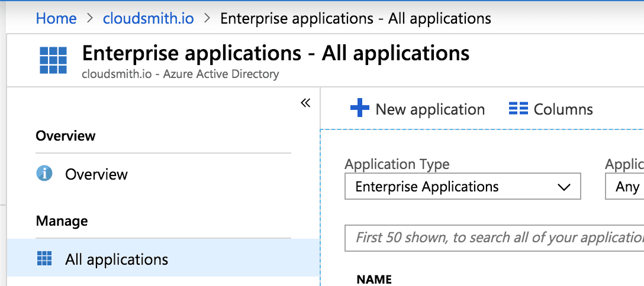644x286 pixels.
Task: Sort by the NAME column header
Action: tap(374, 279)
